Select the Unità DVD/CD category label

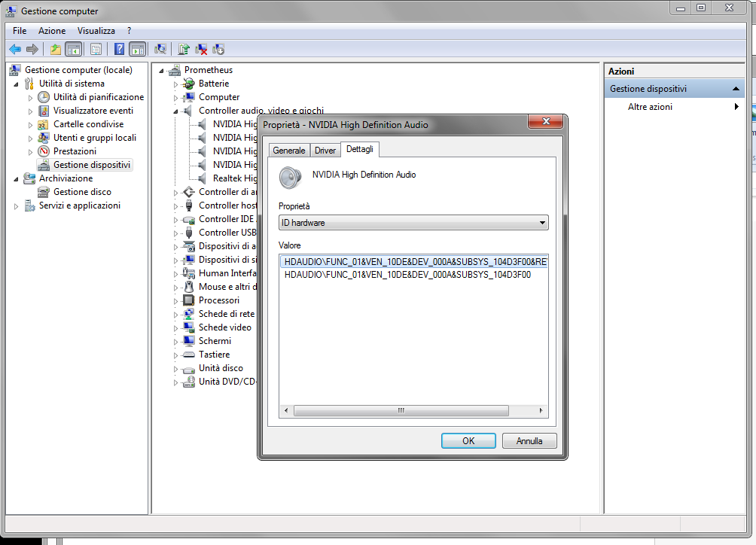coord(227,382)
